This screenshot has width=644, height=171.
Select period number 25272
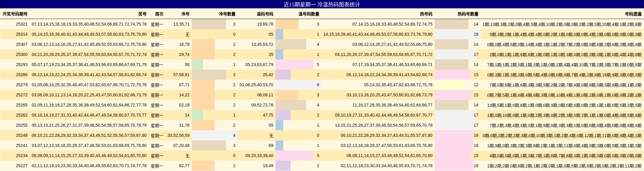pos(22,95)
